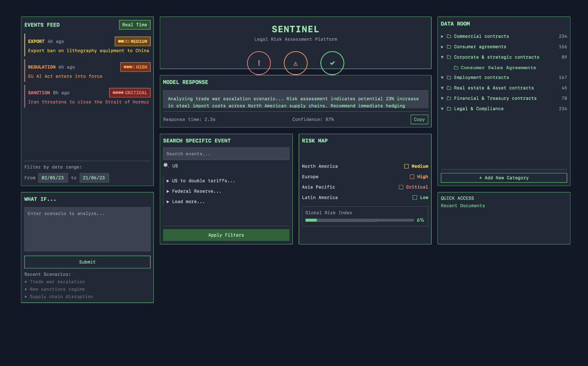Click the Legal & Compliance folder icon
Image resolution: width=588 pixels, height=366 pixels.
(449, 109)
